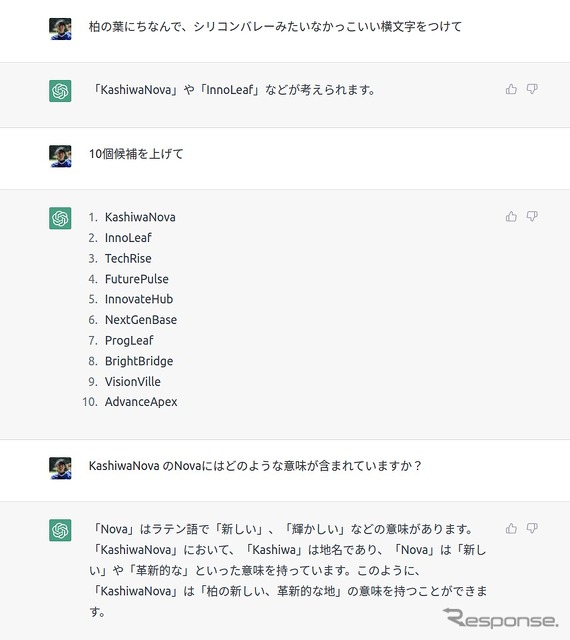Dislike the KashiwaNova and InnoLeaf reply
The image size is (570, 640).
point(532,89)
